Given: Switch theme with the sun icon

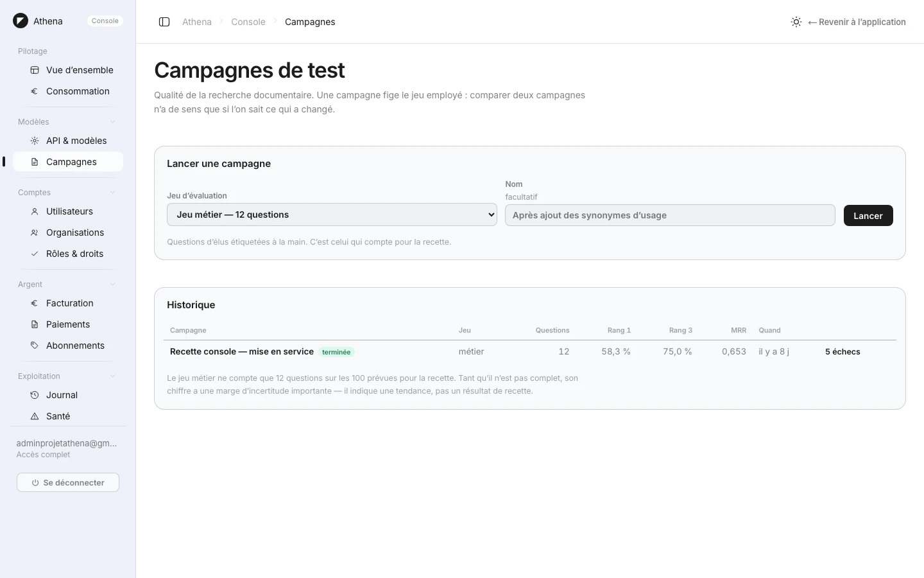Looking at the screenshot, I should [x=796, y=22].
